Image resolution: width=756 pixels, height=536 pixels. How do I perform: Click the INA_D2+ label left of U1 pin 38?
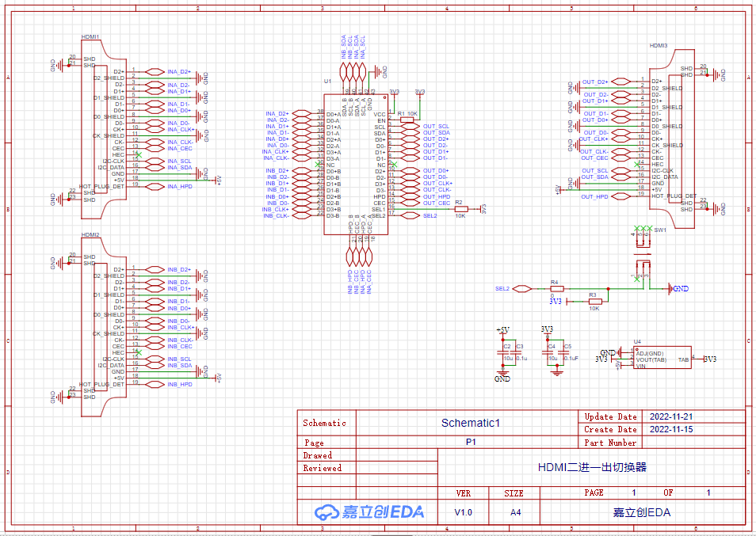pos(277,114)
